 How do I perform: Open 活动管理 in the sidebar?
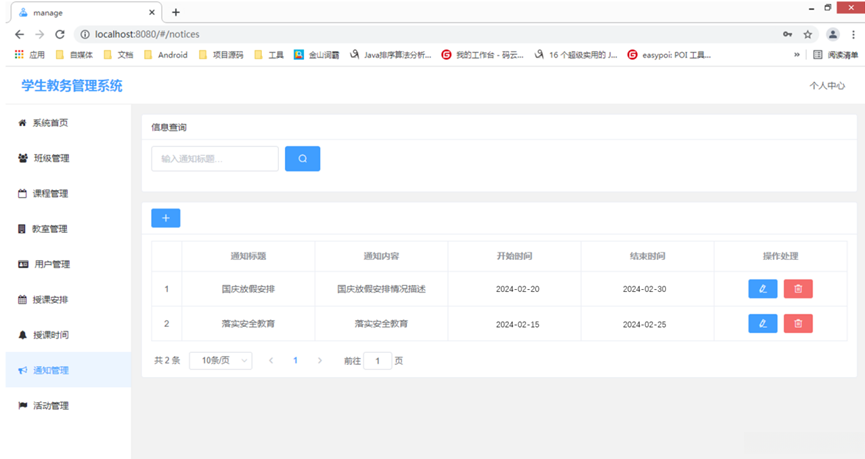(x=68, y=405)
